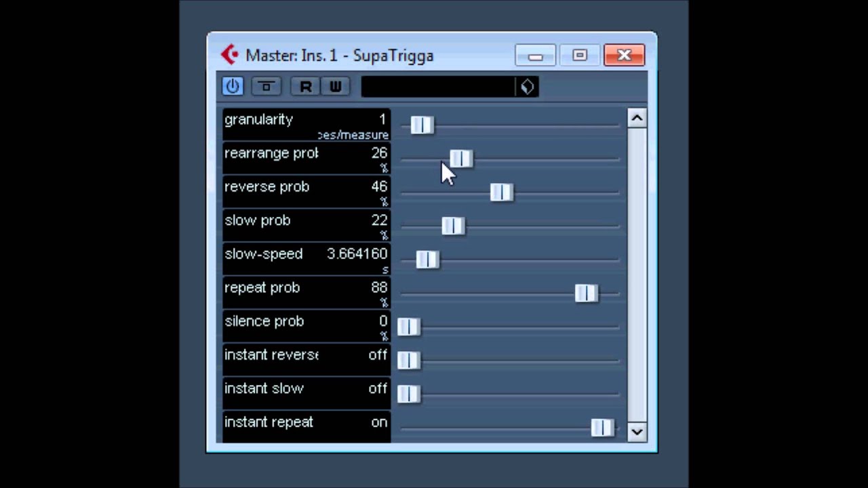Toggle the instant slow slider switch
868x488 pixels.
(409, 394)
